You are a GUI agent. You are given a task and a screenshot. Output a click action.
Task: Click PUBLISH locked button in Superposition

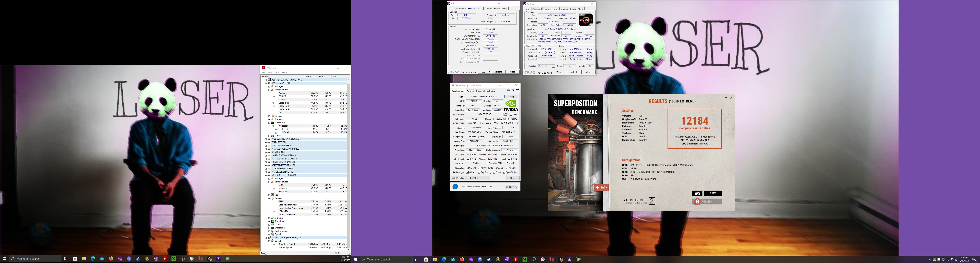click(x=707, y=202)
